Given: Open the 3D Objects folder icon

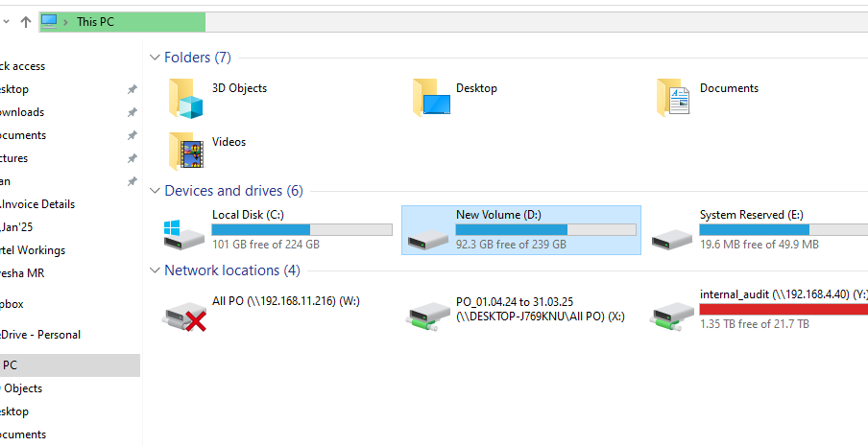Looking at the screenshot, I should (186, 99).
